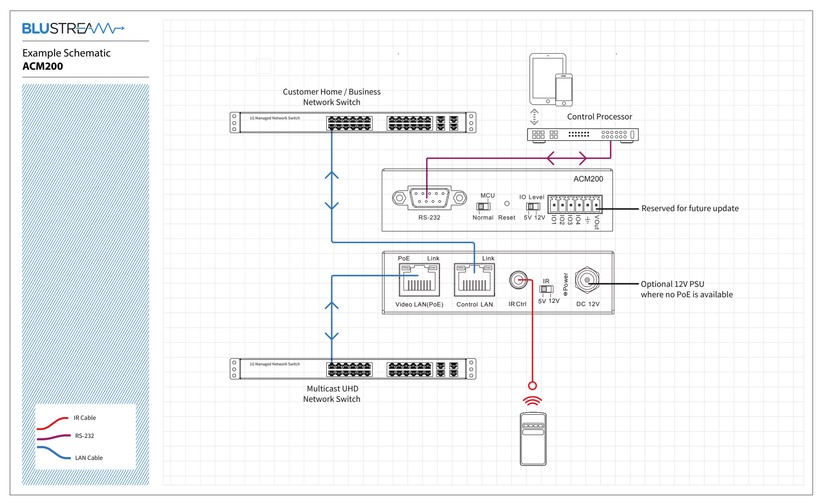
Task: Toggle the MCU Normal switch
Action: (x=483, y=206)
